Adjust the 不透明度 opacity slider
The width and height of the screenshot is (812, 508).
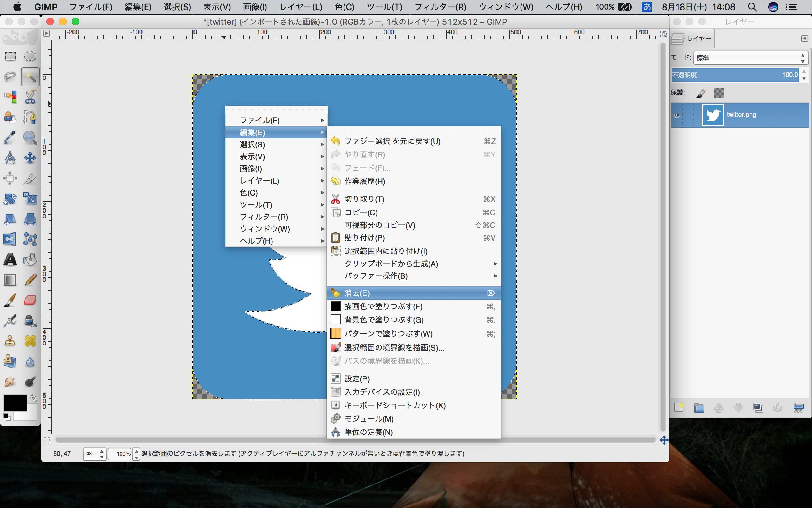tap(736, 75)
